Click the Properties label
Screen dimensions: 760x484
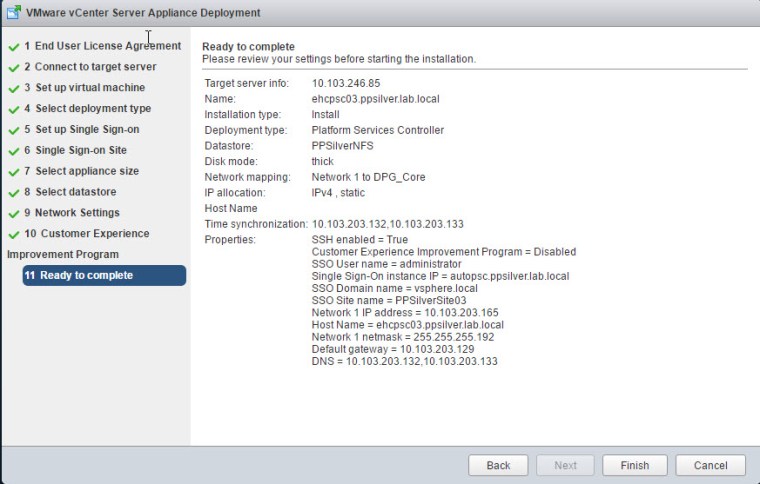(x=230, y=239)
